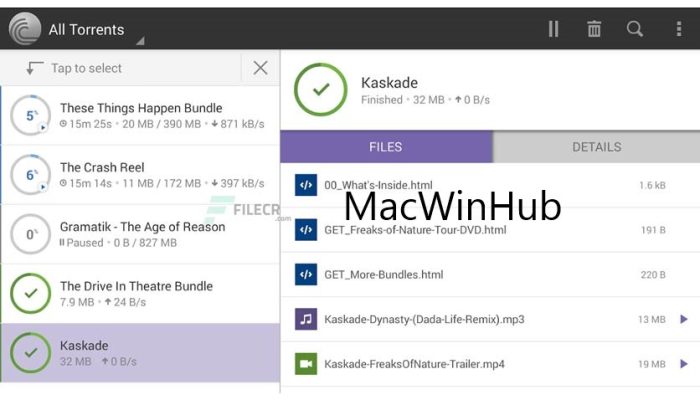Click the HTML icon for GET_Freaks-of-Nature-Tour-DVD.html
This screenshot has width=700, height=405.
pos(306,230)
